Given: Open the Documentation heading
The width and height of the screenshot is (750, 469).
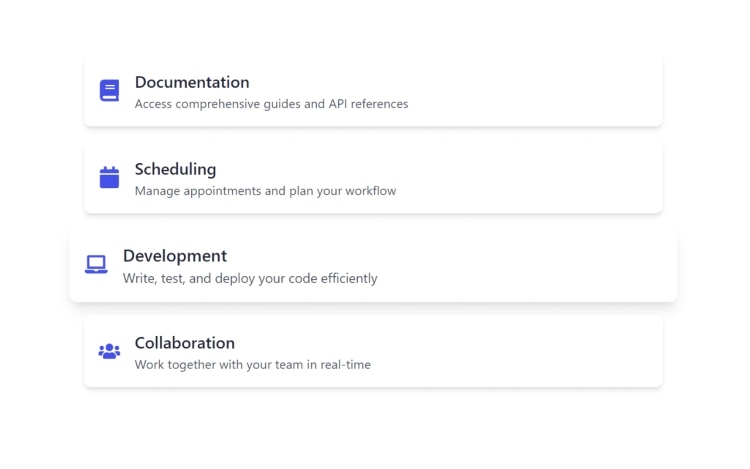Looking at the screenshot, I should pyautogui.click(x=192, y=82).
